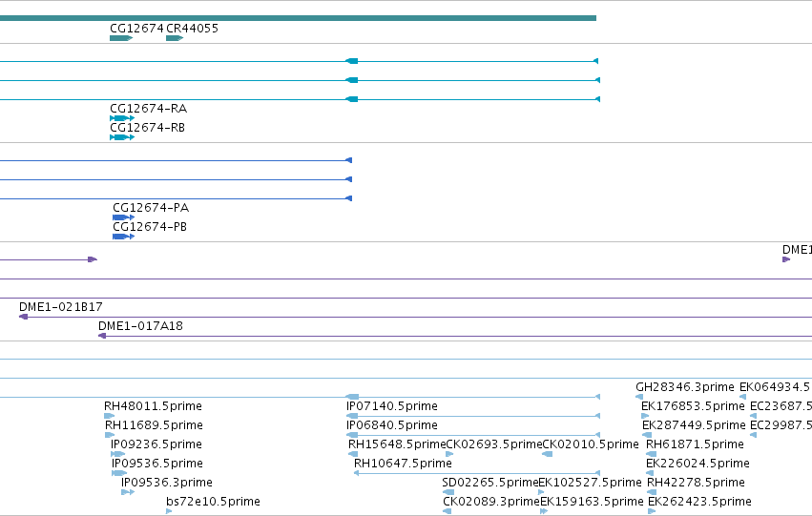The image size is (812, 516).
Task: Select the CK02089.3prime EST glyph
Action: click(447, 511)
